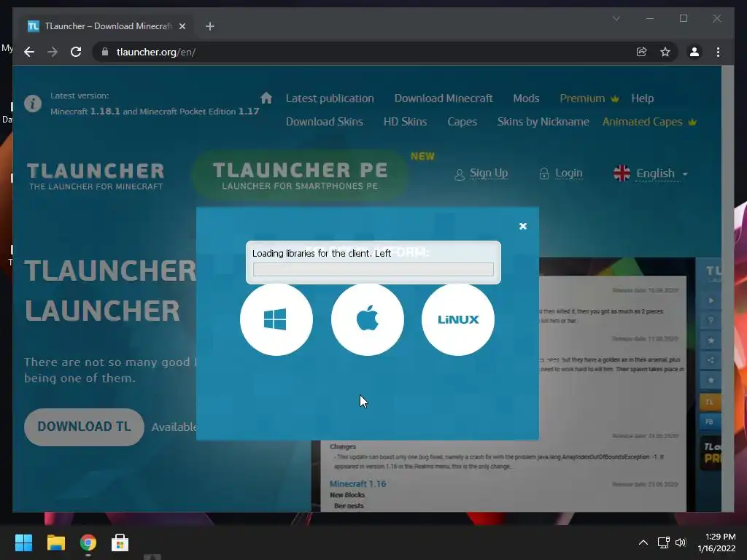Click the loading libraries progress bar
Image resolution: width=747 pixels, height=560 pixels.
click(373, 270)
